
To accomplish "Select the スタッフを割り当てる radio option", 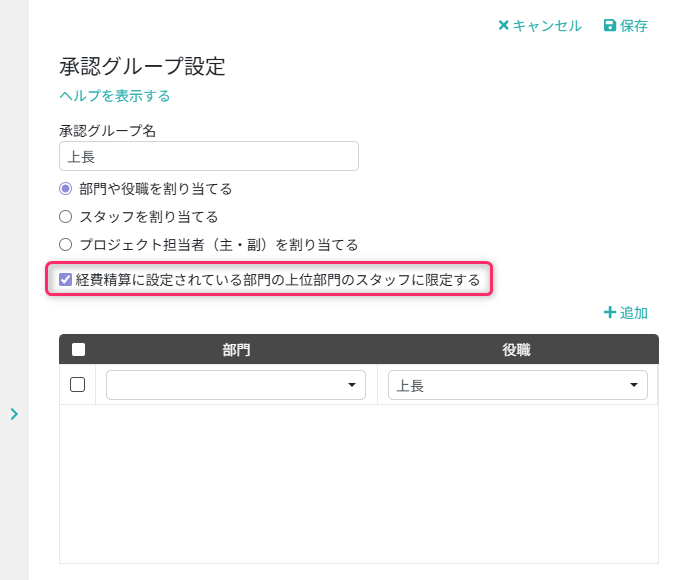I will 66,216.
